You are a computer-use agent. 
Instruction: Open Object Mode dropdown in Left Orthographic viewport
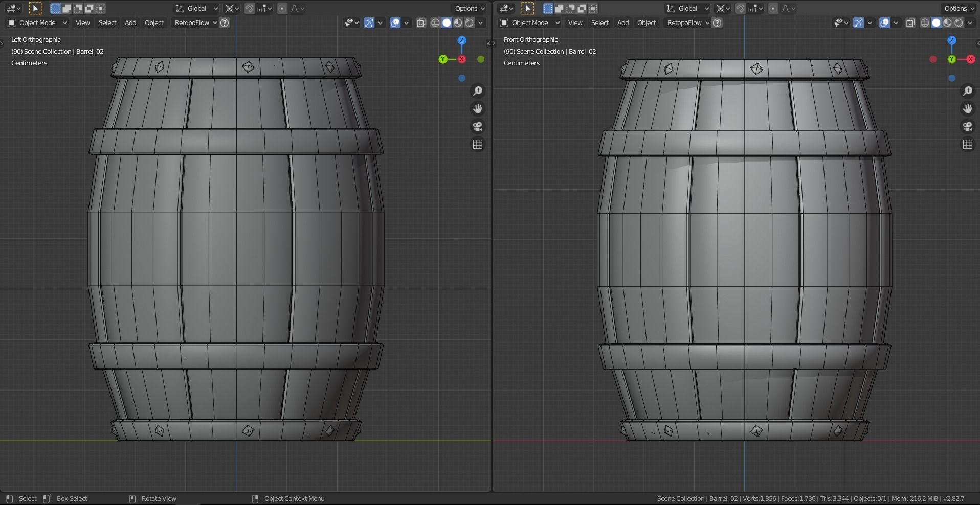point(37,22)
